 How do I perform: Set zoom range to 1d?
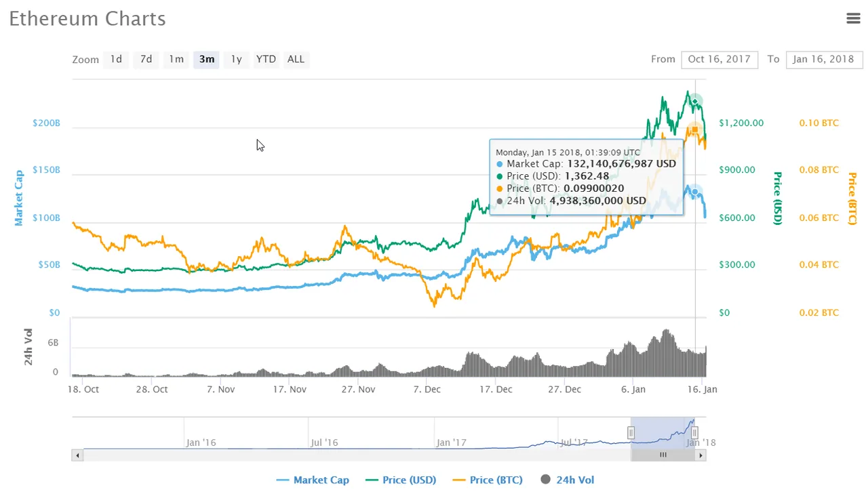pyautogui.click(x=116, y=60)
